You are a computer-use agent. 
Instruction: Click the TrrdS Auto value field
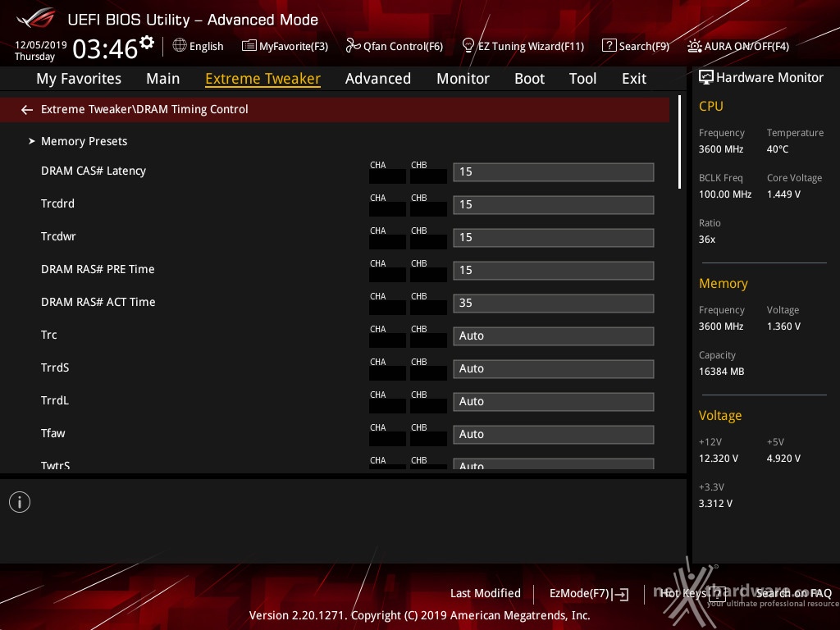point(554,368)
